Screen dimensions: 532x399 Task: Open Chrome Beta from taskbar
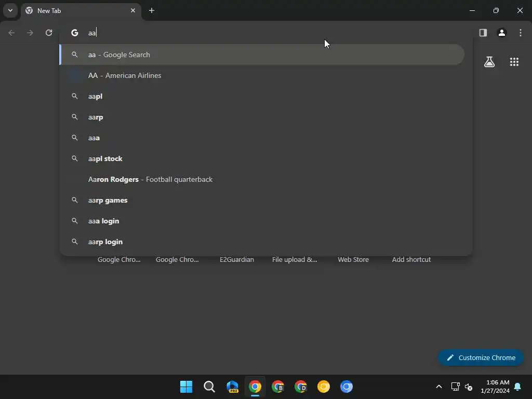pos(278,387)
